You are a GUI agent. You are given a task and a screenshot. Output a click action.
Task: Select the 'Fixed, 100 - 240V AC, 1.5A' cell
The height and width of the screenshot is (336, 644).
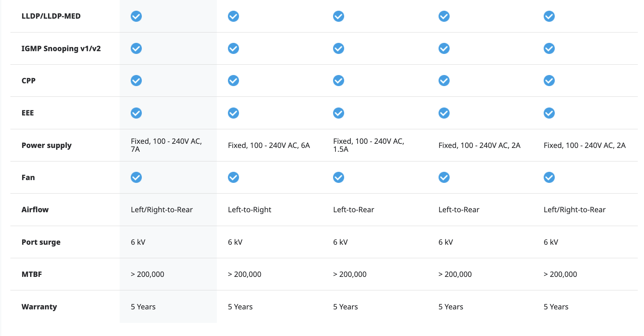368,145
